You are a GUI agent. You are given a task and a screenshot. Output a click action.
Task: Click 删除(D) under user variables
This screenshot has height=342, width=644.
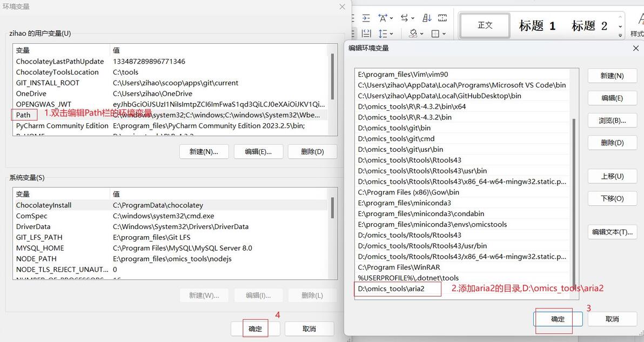313,151
